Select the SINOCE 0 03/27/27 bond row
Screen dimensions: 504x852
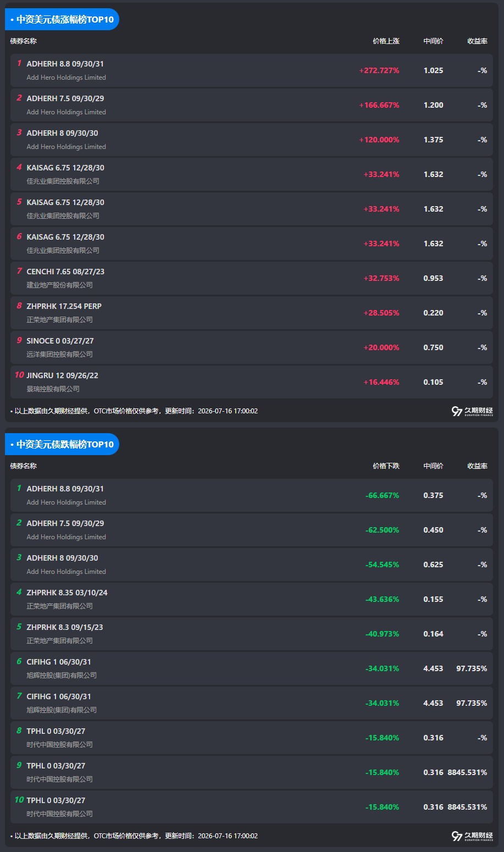coord(252,347)
